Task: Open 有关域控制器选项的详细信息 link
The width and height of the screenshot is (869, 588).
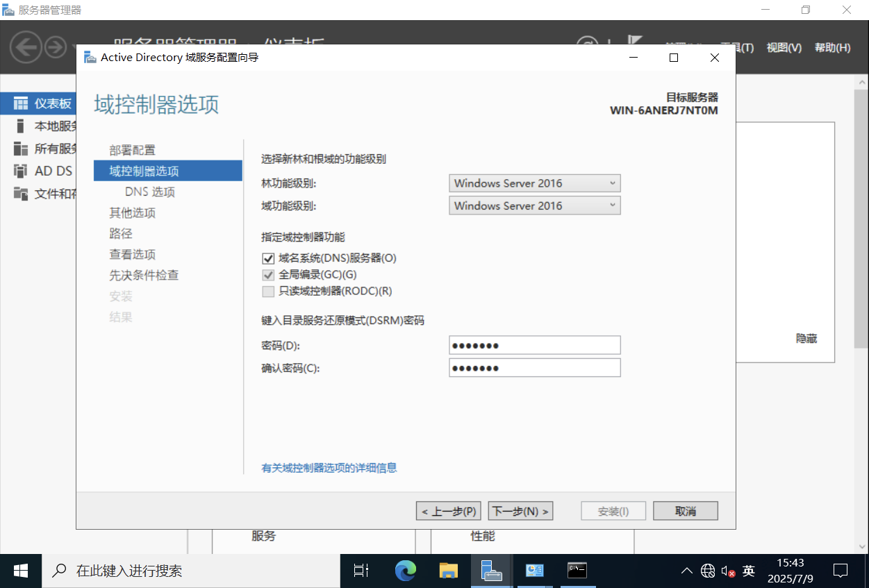Action: [x=329, y=468]
